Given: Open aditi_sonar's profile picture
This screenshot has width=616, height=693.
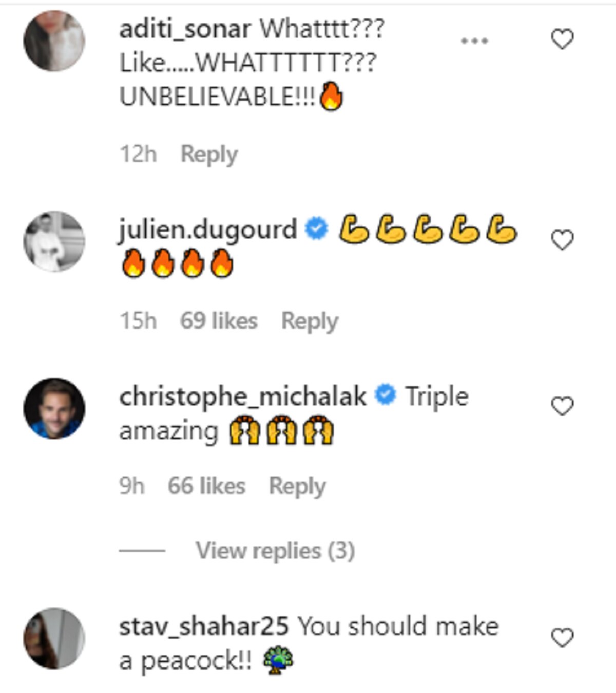Looking at the screenshot, I should pos(54,41).
